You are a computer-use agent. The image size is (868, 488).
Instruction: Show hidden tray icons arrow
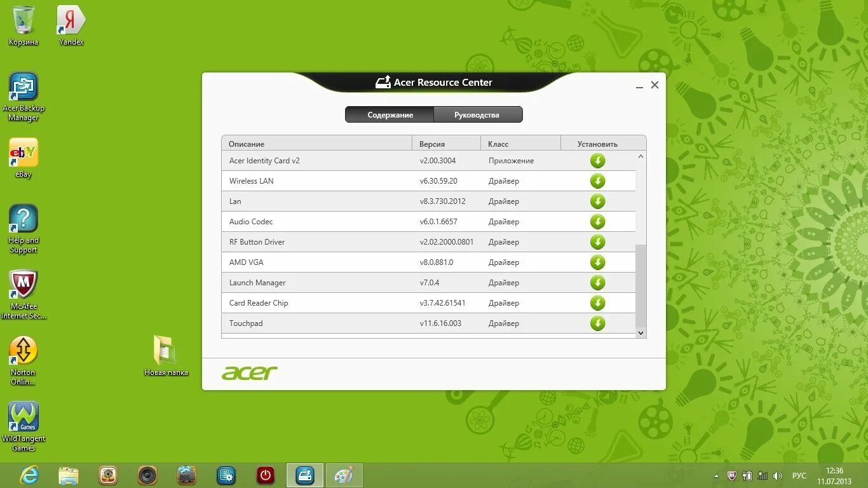(x=717, y=476)
